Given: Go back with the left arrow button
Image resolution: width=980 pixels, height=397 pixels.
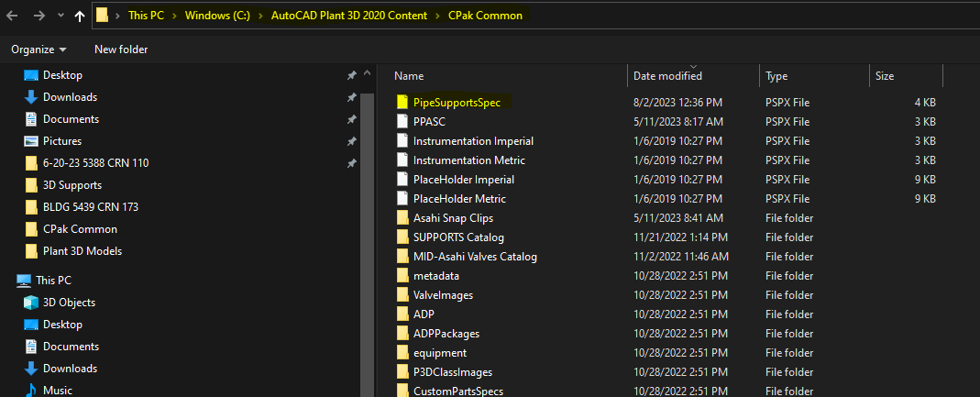Looking at the screenshot, I should (x=11, y=16).
